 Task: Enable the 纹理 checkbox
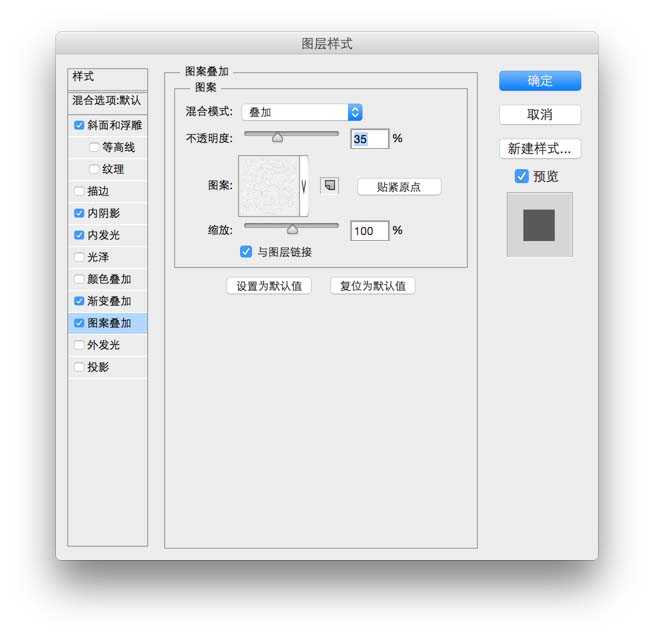[94, 169]
